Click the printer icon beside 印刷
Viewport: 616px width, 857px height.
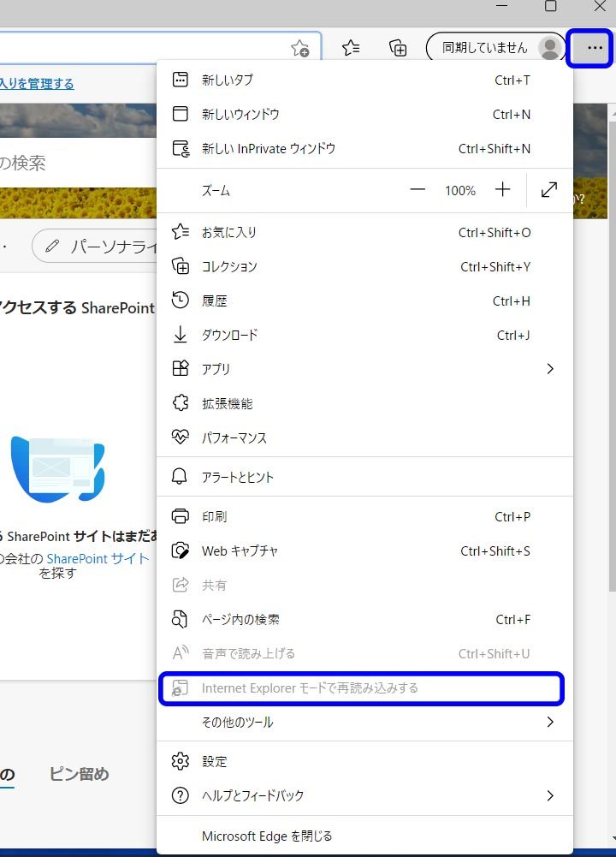(x=181, y=516)
